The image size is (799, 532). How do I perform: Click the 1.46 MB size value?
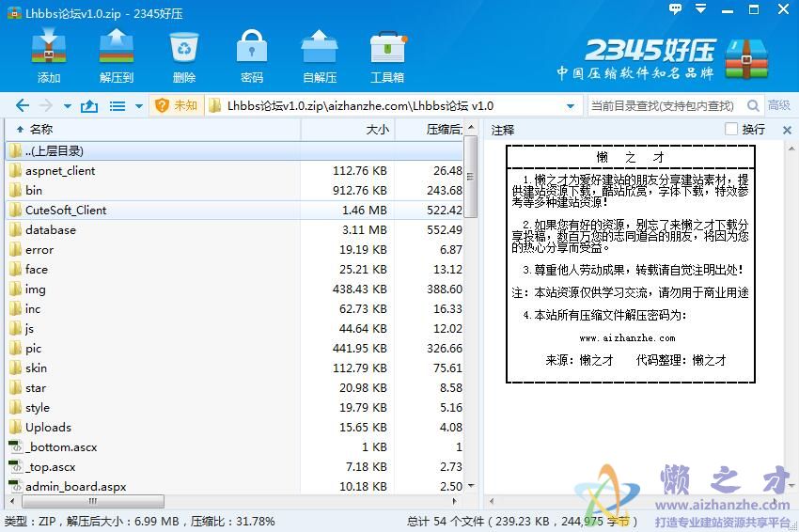coord(364,210)
